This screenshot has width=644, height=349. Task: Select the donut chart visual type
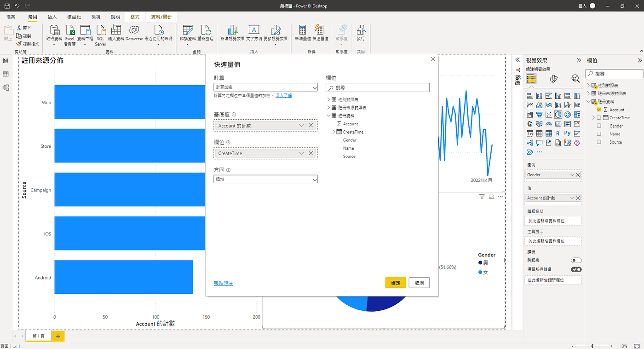tap(567, 114)
